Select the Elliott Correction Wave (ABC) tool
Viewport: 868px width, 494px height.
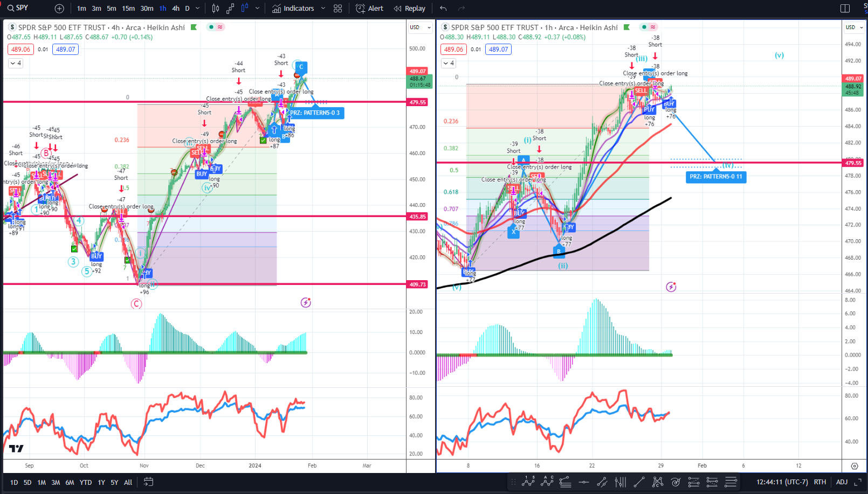547,482
